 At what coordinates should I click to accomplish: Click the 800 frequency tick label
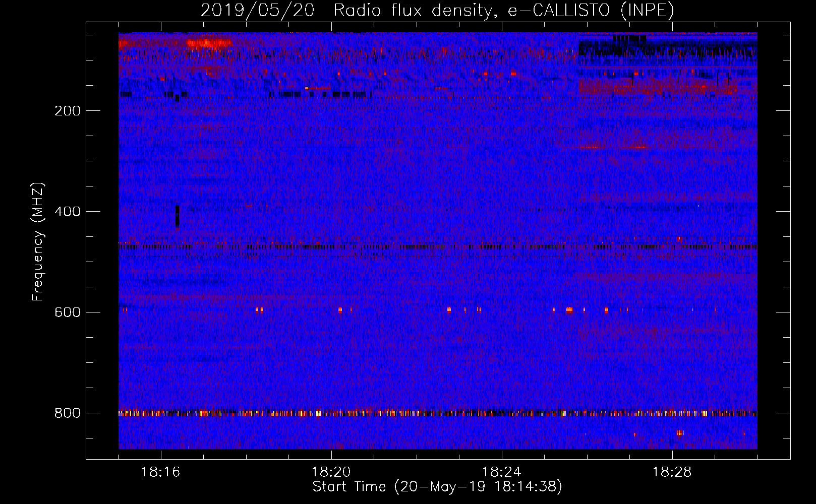tap(68, 413)
